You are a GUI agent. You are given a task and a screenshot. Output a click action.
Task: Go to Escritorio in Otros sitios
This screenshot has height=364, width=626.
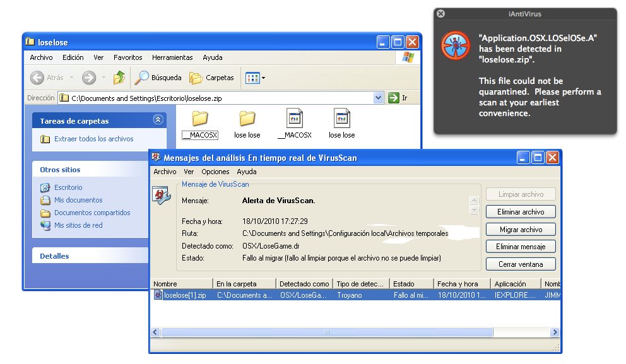point(68,187)
